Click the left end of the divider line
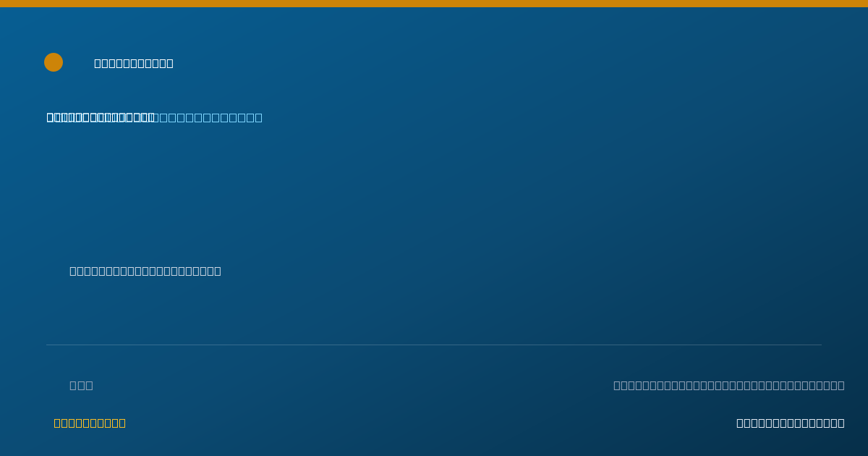Image resolution: width=868 pixels, height=456 pixels. [48, 345]
